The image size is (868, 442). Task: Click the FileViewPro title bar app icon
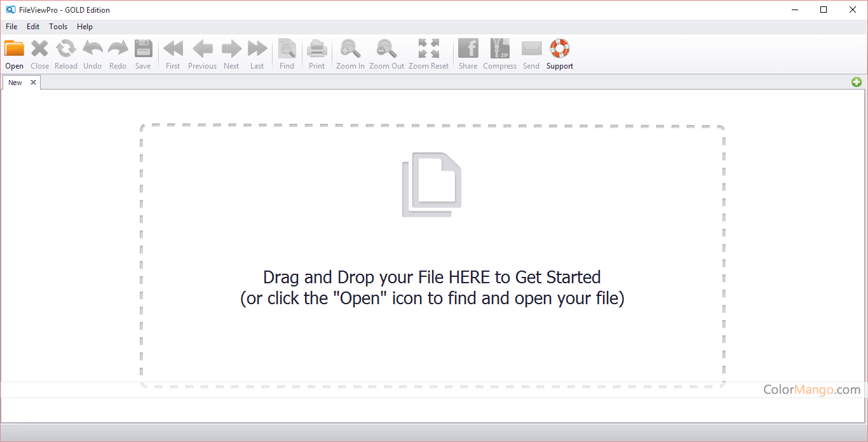(x=10, y=10)
